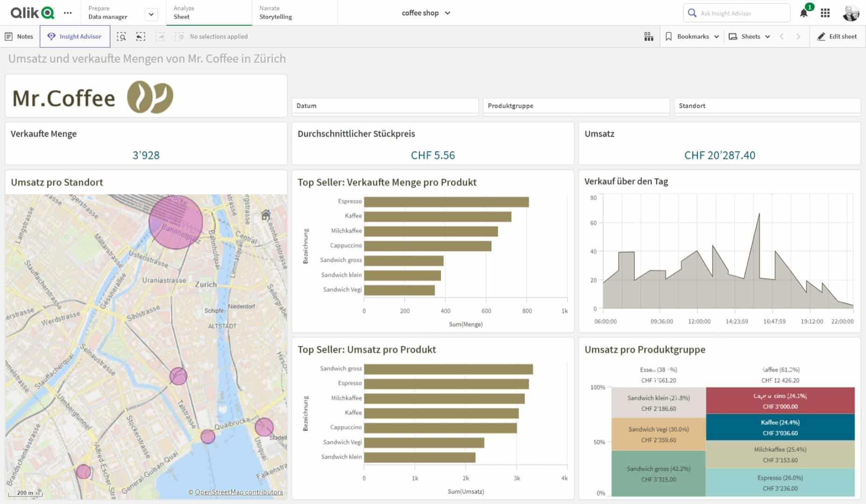
Task: Click the notification bell
Action: (x=804, y=13)
